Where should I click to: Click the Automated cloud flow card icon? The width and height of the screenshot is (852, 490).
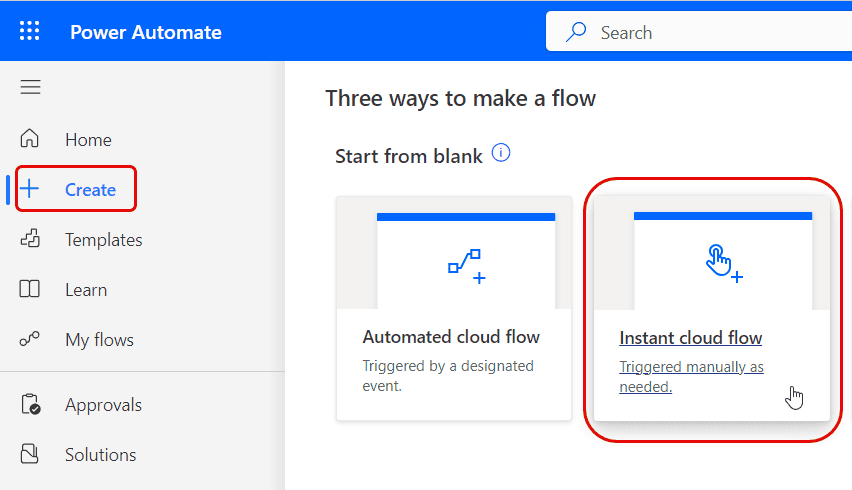click(x=467, y=266)
